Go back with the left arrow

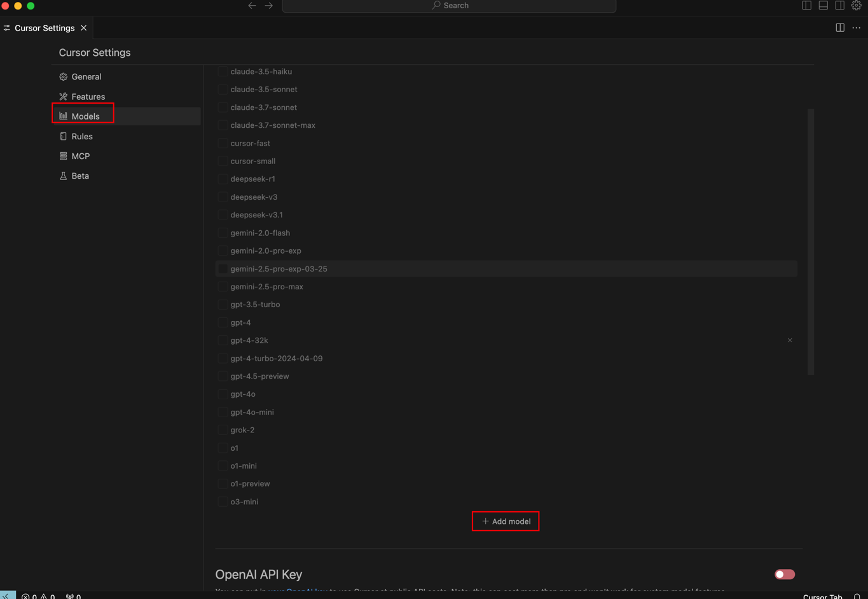(x=252, y=6)
